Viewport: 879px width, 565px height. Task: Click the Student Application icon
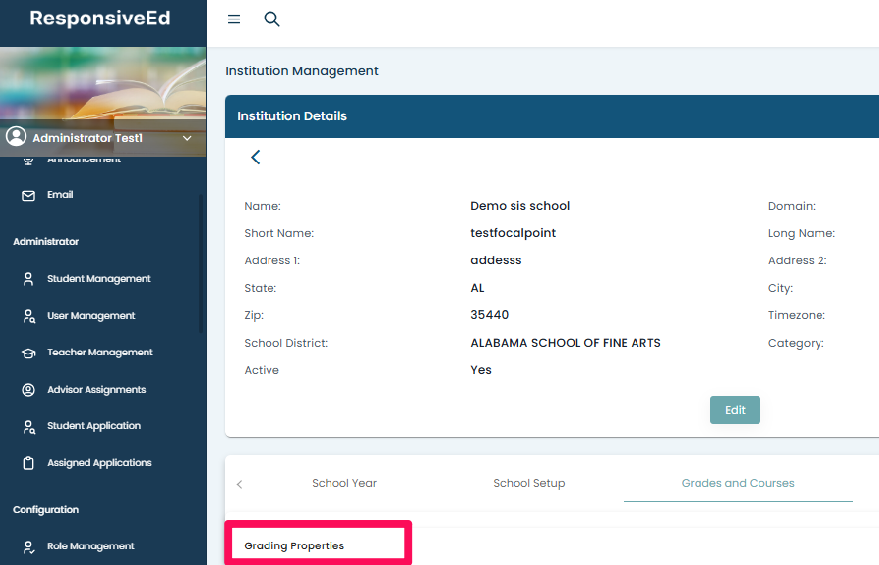28,426
